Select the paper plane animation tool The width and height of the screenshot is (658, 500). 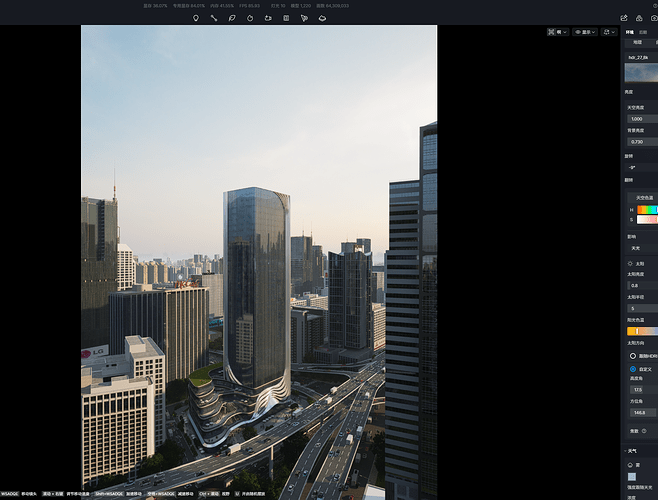pyautogui.click(x=304, y=18)
